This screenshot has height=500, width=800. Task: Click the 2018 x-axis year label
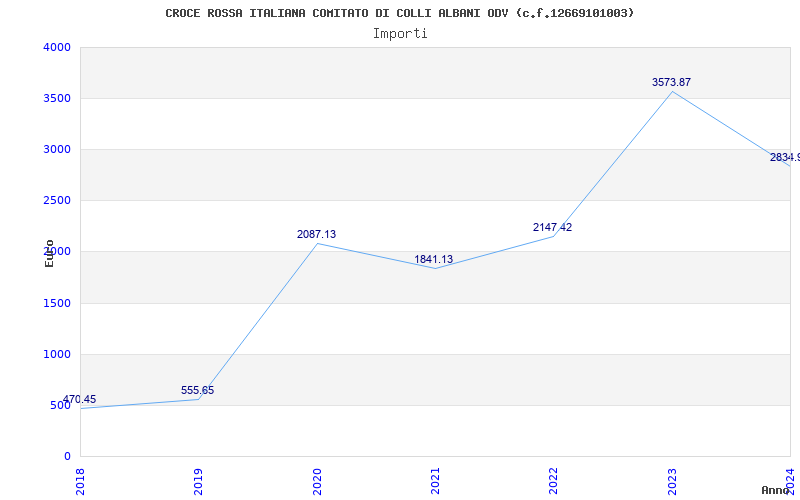pos(80,481)
